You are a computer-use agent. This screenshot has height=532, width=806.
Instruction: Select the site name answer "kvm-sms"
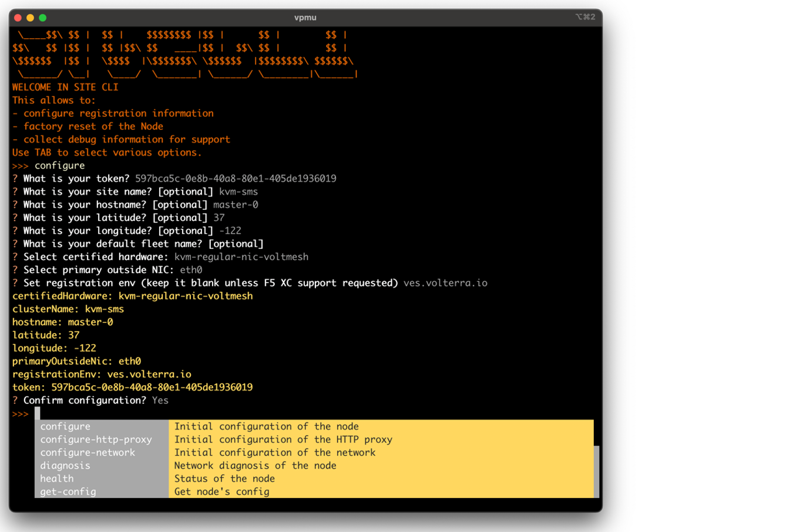point(239,191)
